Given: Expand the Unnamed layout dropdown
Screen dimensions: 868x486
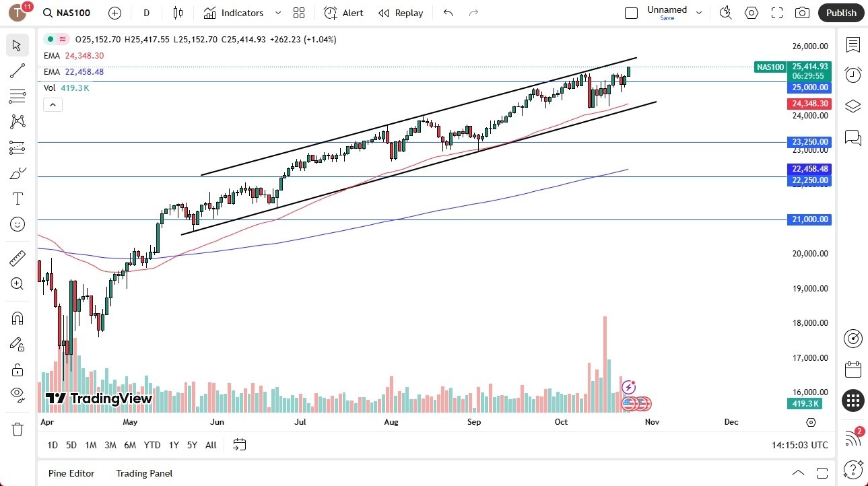Looking at the screenshot, I should [699, 12].
